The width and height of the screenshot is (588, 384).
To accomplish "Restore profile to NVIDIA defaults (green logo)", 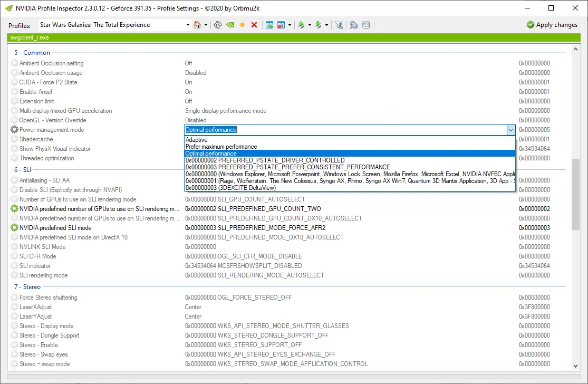I will tap(230, 25).
